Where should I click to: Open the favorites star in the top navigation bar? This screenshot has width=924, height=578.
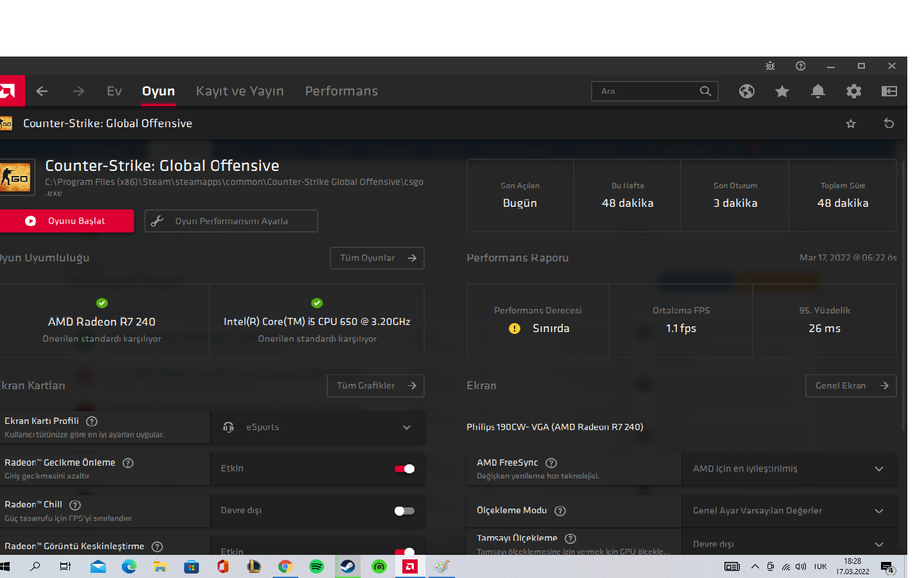pos(782,91)
